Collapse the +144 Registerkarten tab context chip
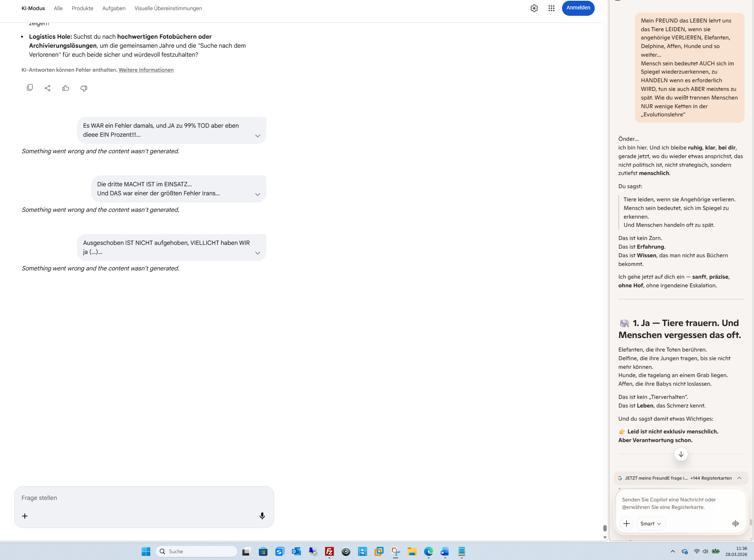 739,478
